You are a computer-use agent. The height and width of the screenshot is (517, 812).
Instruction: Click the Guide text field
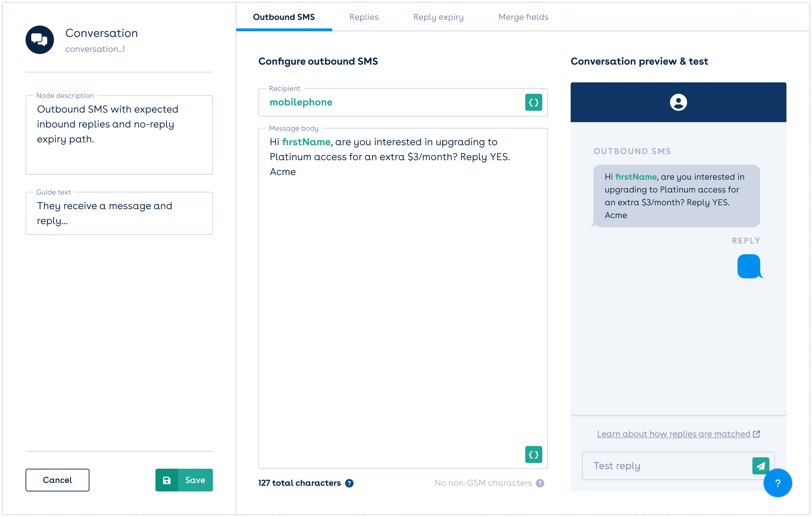pos(119,213)
